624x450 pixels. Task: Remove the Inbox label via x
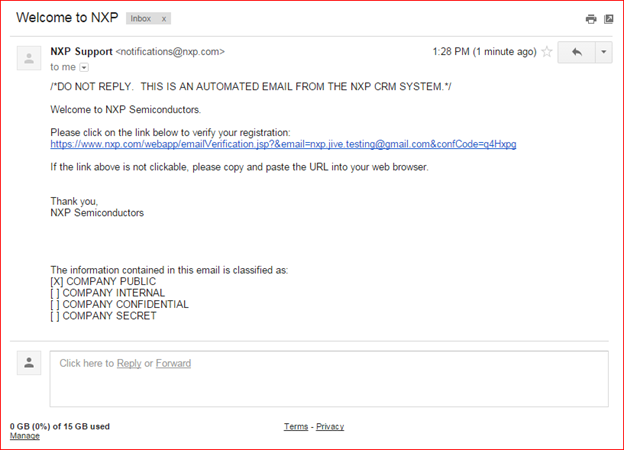click(x=164, y=19)
